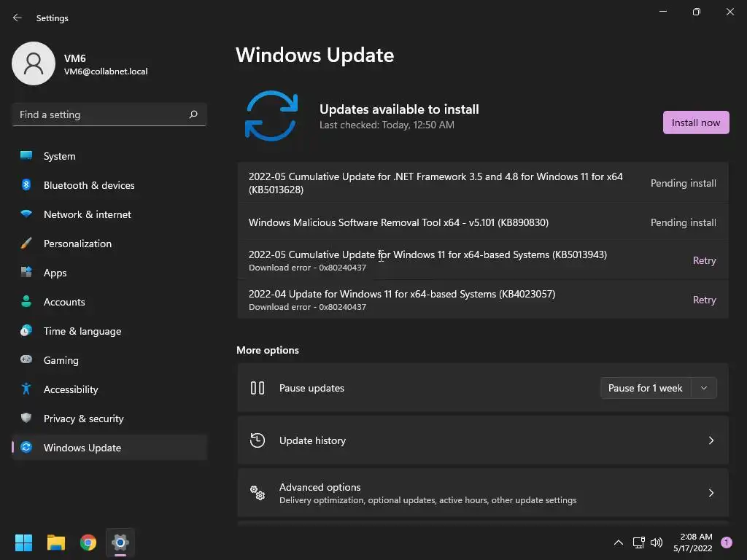Click the Privacy & security shield icon
Viewport: 747px width, 560px height.
[x=26, y=418]
